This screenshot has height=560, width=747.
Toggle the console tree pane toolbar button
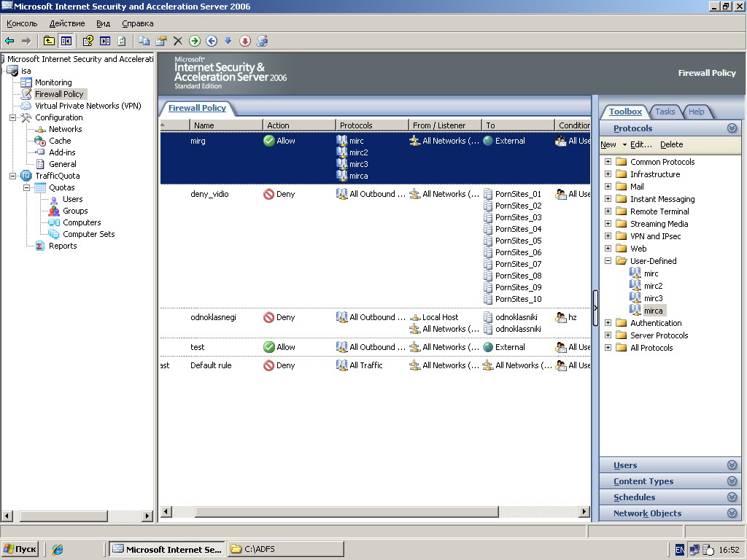tap(66, 41)
